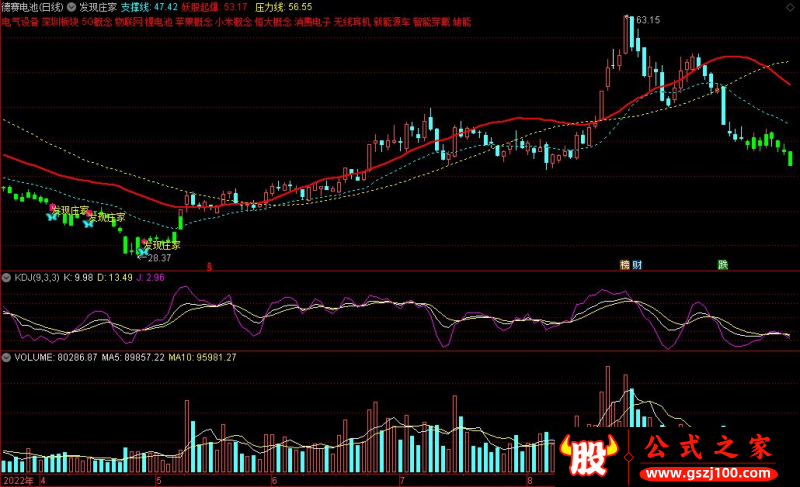This screenshot has width=800, height=487.
Task: Open the 恒大概念 concept tag
Action: point(273,22)
